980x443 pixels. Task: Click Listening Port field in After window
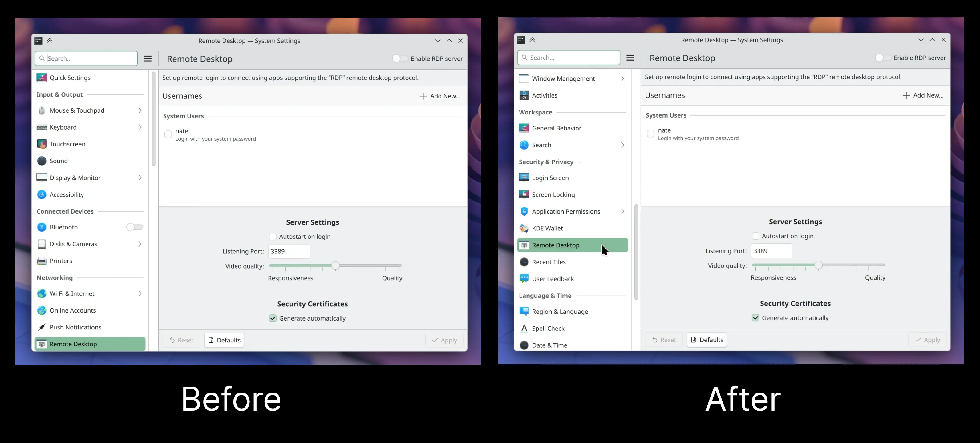pos(772,251)
